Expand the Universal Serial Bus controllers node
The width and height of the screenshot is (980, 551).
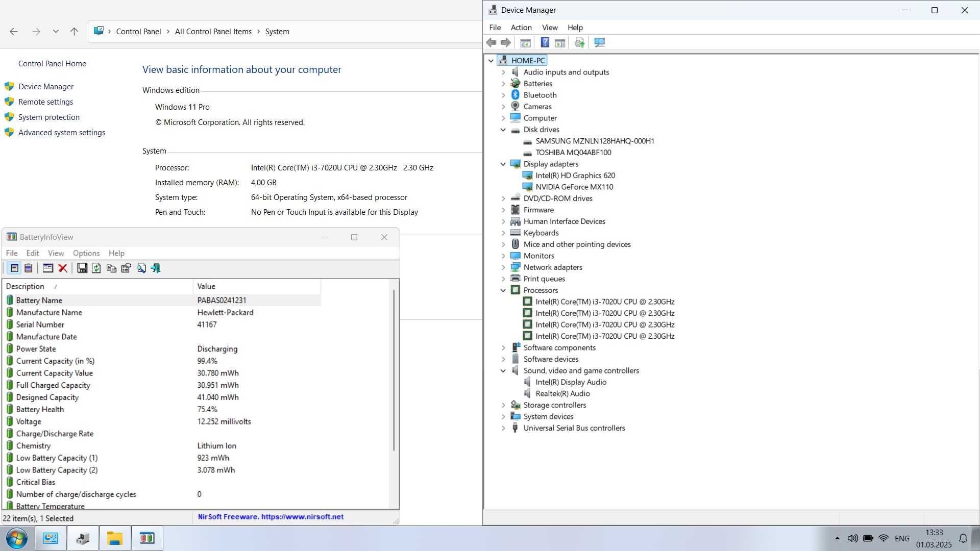click(x=503, y=428)
